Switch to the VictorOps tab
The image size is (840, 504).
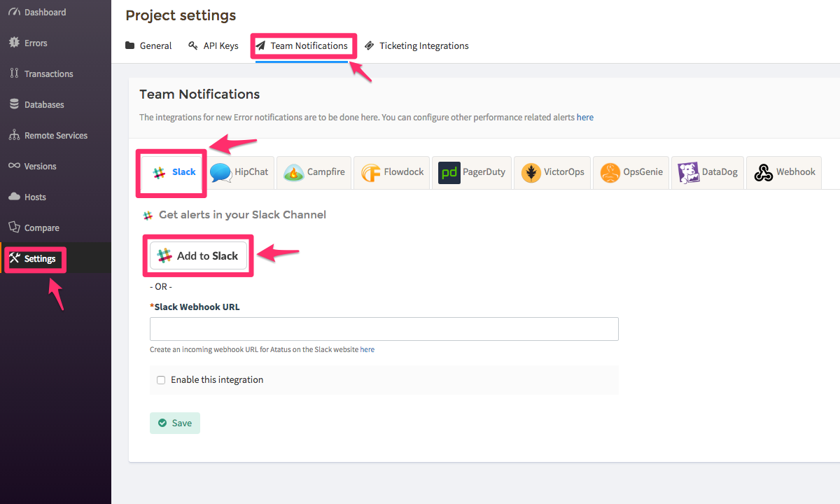(553, 172)
